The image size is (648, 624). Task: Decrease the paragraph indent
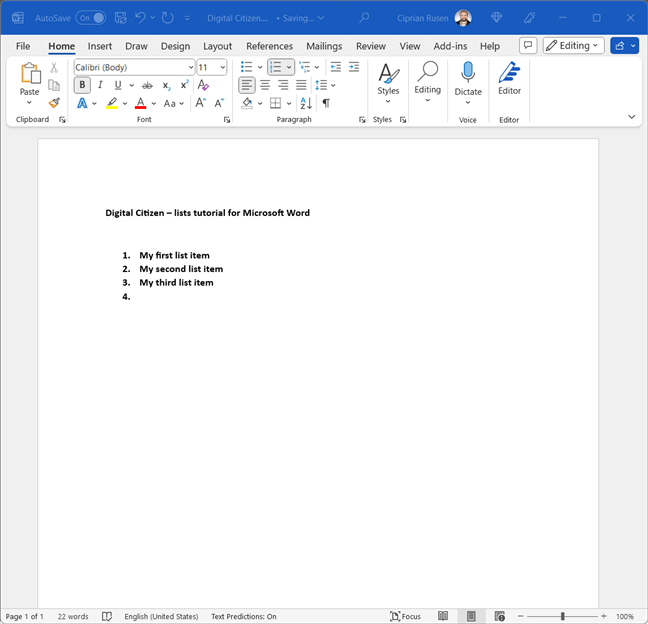coord(336,67)
